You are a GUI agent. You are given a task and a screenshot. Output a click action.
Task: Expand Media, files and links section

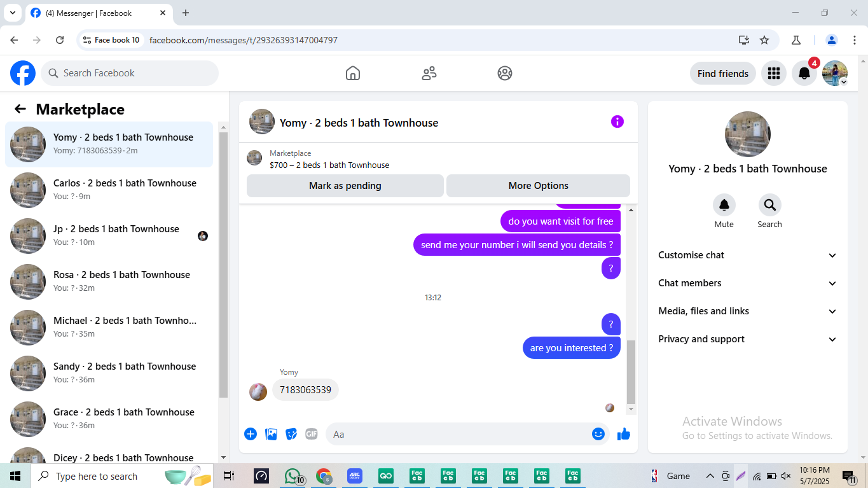pos(748,311)
